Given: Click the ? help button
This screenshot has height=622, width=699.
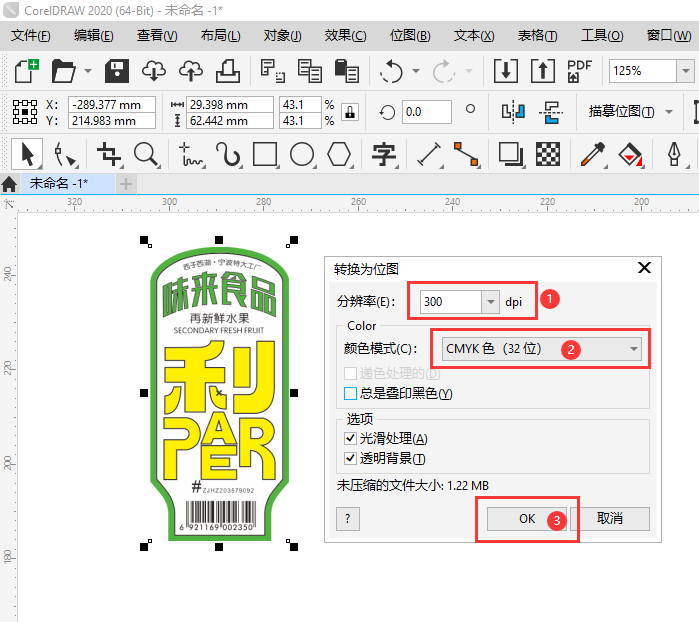Looking at the screenshot, I should tap(348, 519).
